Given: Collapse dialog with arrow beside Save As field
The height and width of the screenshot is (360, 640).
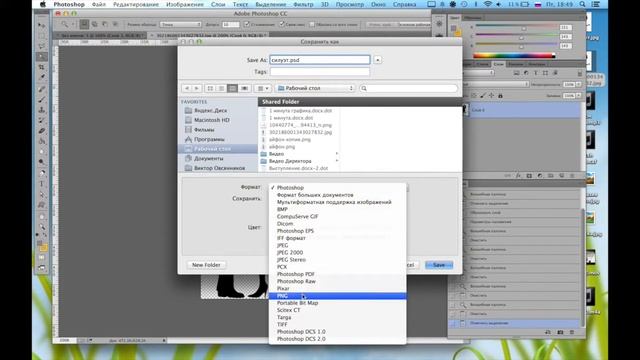Looking at the screenshot, I should (378, 60).
